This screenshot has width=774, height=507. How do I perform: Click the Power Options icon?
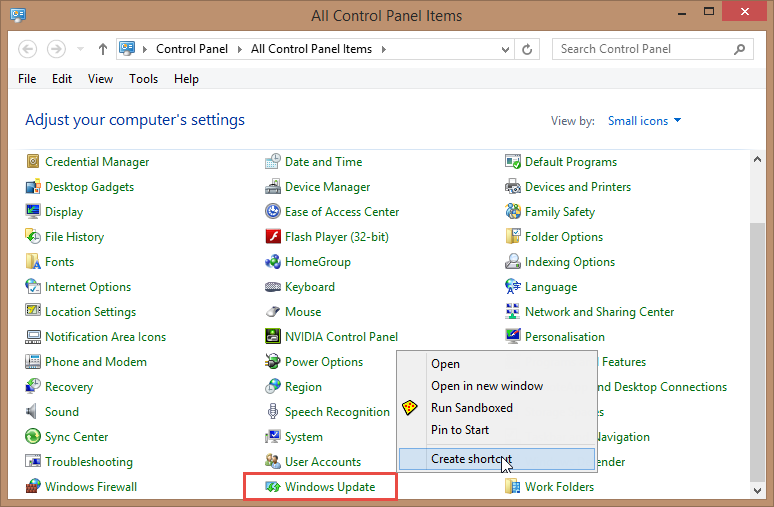(272, 361)
